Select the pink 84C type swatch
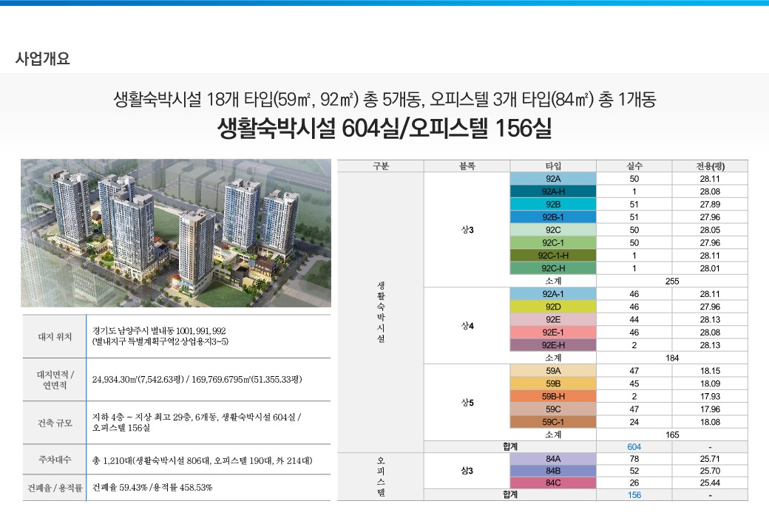 pyautogui.click(x=553, y=483)
